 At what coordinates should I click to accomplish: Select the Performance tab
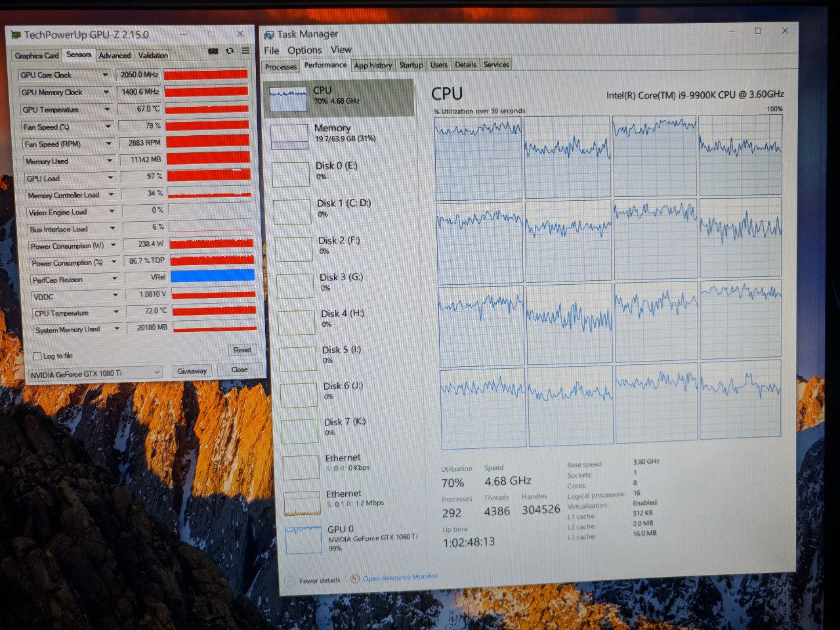pos(325,65)
